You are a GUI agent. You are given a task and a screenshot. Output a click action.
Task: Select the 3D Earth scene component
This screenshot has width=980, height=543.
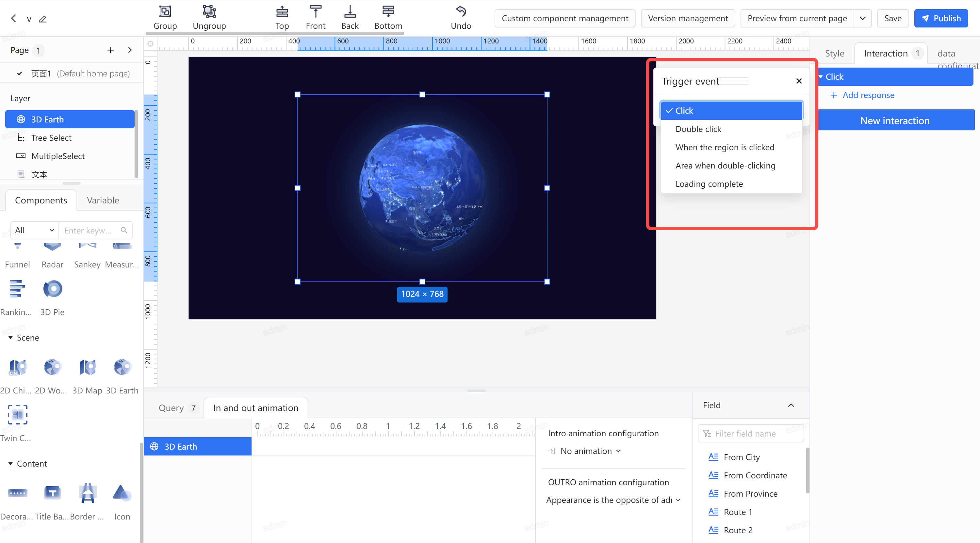[x=122, y=376]
